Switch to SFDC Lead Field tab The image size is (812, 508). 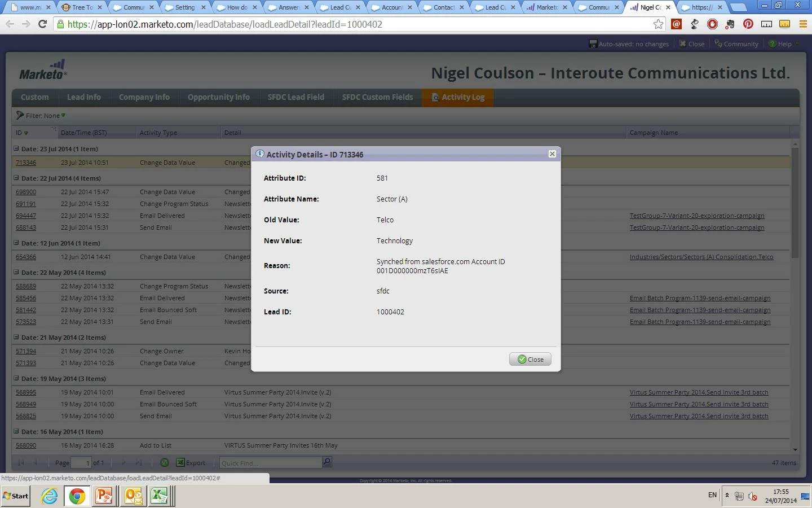point(296,97)
